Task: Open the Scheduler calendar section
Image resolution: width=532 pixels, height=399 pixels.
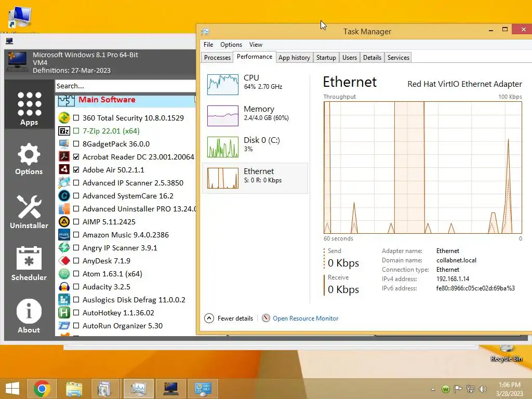Action: pyautogui.click(x=29, y=263)
